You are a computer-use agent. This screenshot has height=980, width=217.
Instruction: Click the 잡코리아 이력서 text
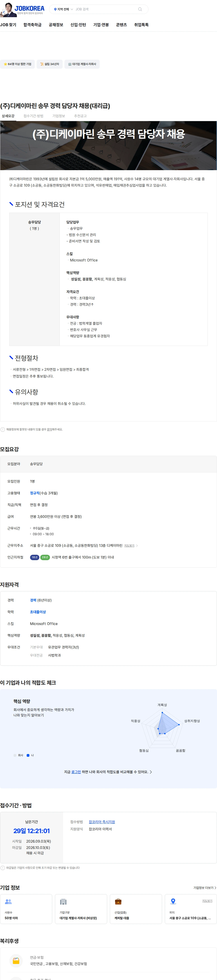[100, 829]
